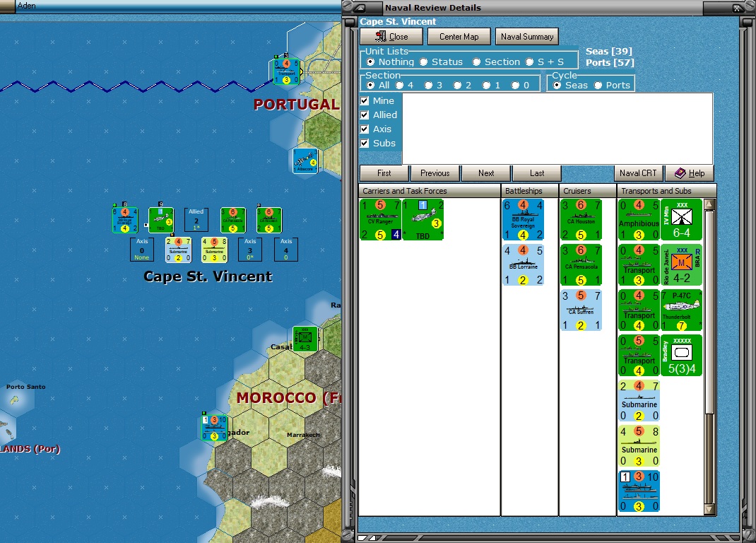Viewport: 756px width, 543px height.
Task: Go to the Next sea area
Action: (x=486, y=173)
